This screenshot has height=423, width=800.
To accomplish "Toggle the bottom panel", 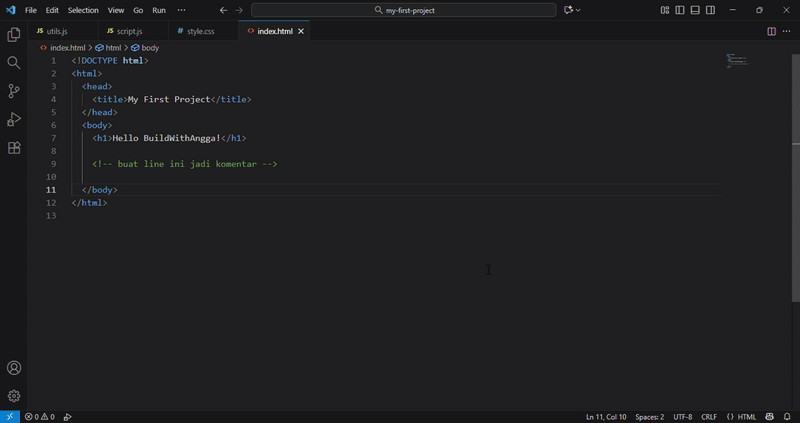I will [x=695, y=10].
